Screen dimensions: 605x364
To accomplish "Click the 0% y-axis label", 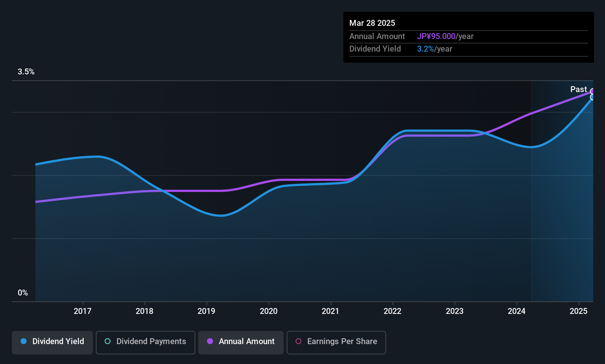I will 23,293.
